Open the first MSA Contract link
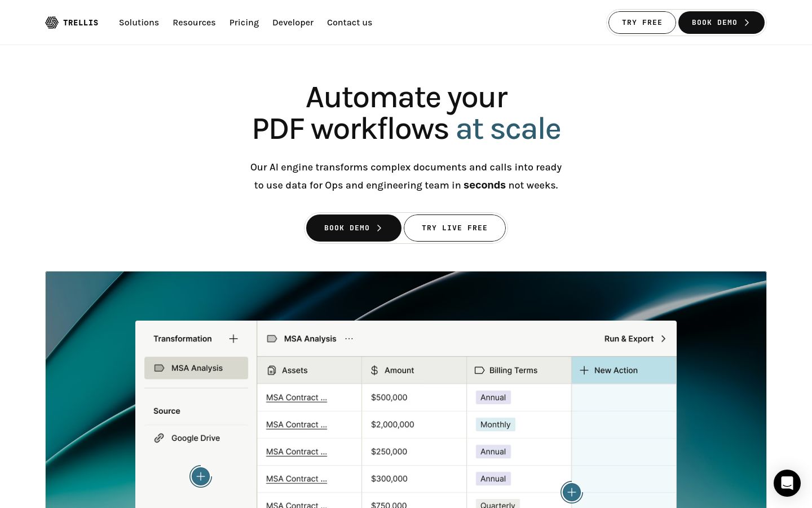This screenshot has height=508, width=812. [x=297, y=397]
